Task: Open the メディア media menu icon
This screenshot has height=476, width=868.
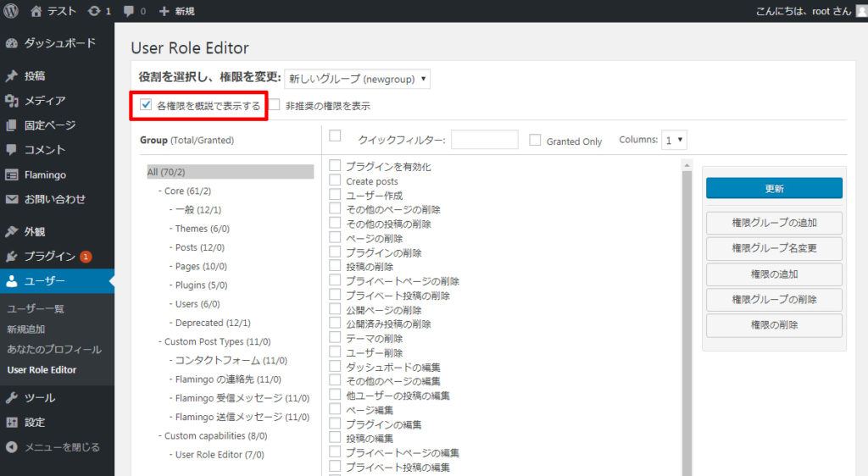Action: [x=12, y=101]
